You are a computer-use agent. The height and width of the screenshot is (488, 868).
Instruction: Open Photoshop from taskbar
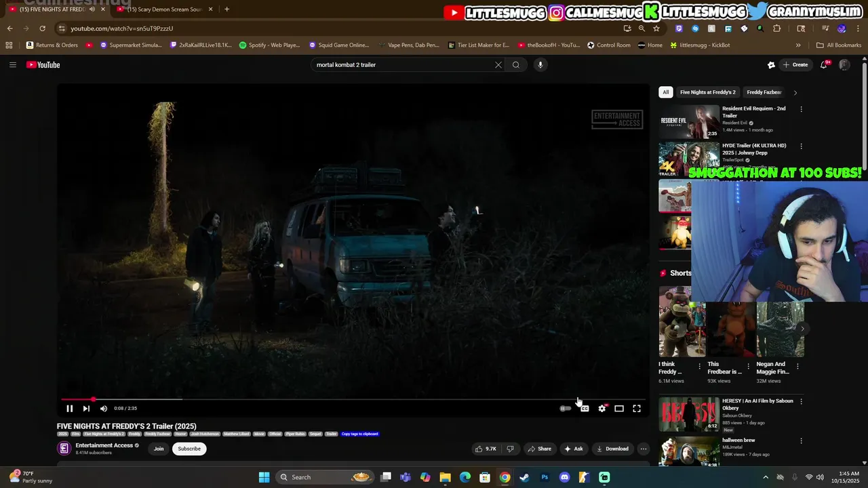[x=545, y=477]
